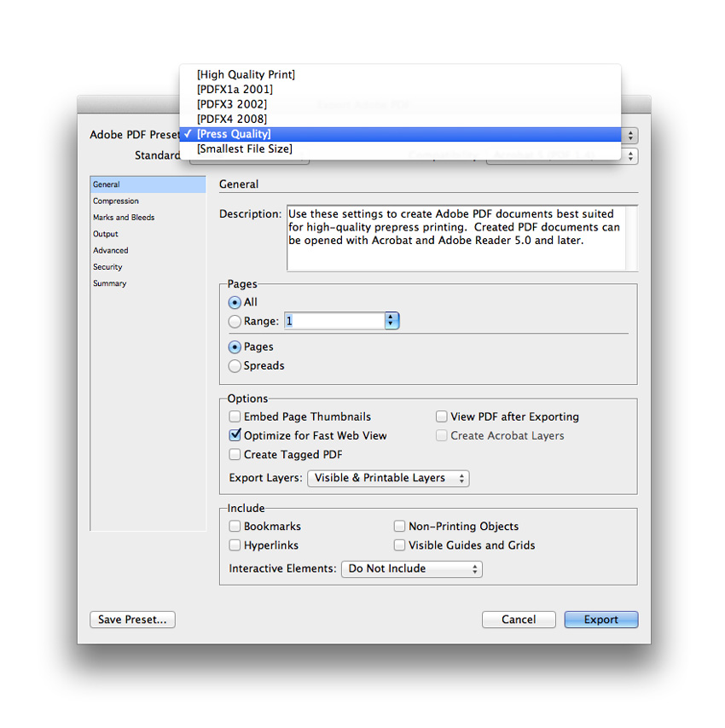The height and width of the screenshot is (728, 725).
Task: Show the Summary category
Action: click(x=110, y=283)
